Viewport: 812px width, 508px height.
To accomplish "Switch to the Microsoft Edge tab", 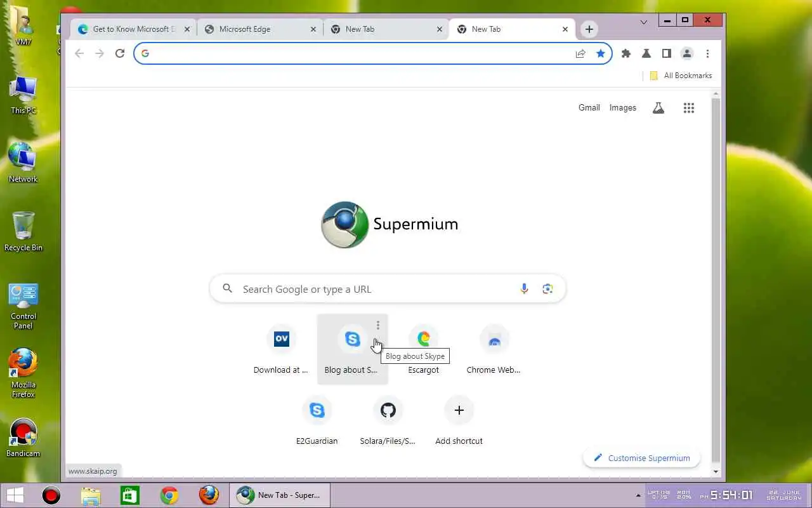I will (261, 29).
